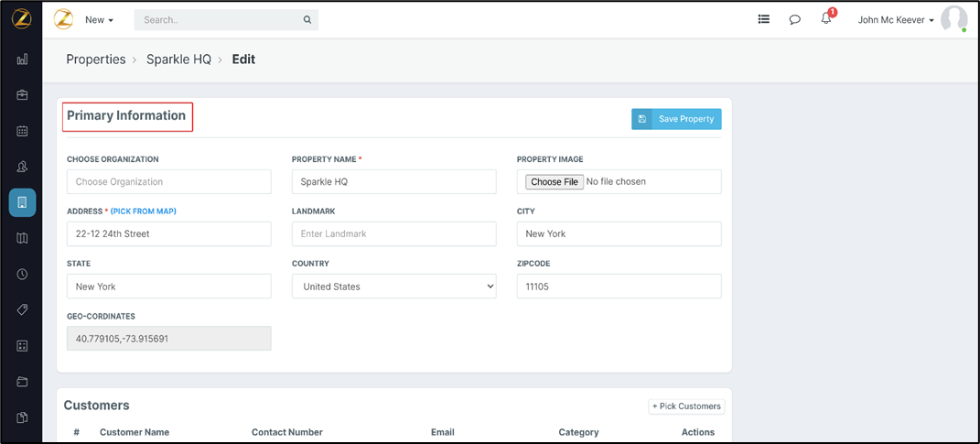Open the chat messages icon

click(795, 20)
